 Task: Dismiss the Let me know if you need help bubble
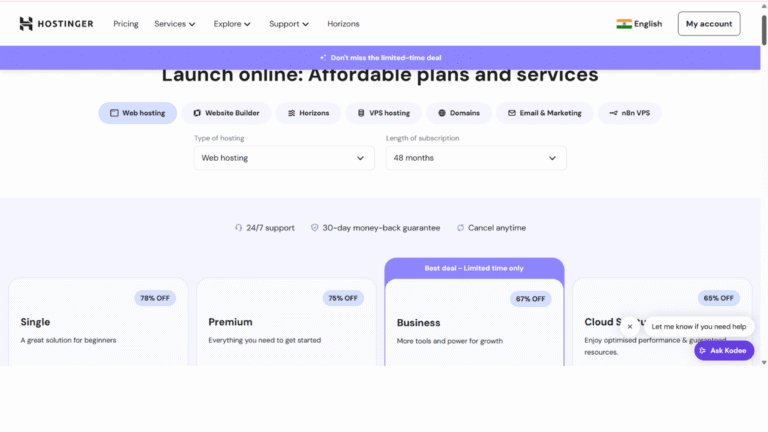click(x=630, y=327)
